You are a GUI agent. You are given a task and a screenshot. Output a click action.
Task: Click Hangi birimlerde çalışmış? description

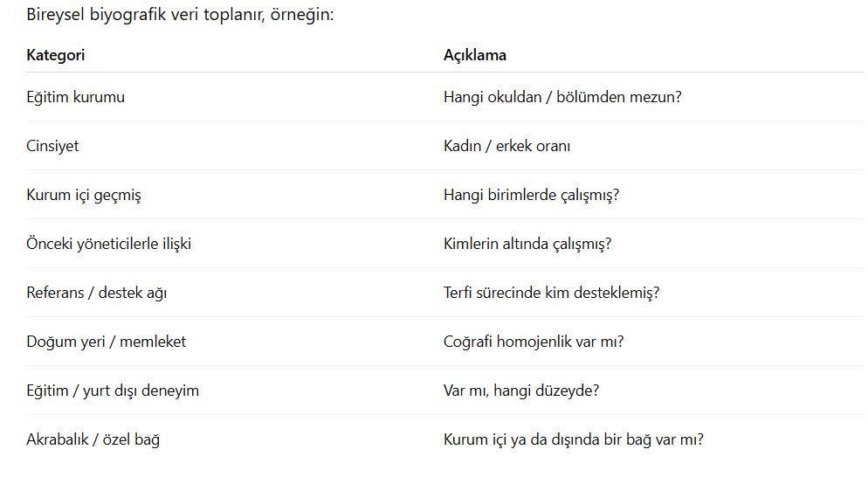coord(531,195)
